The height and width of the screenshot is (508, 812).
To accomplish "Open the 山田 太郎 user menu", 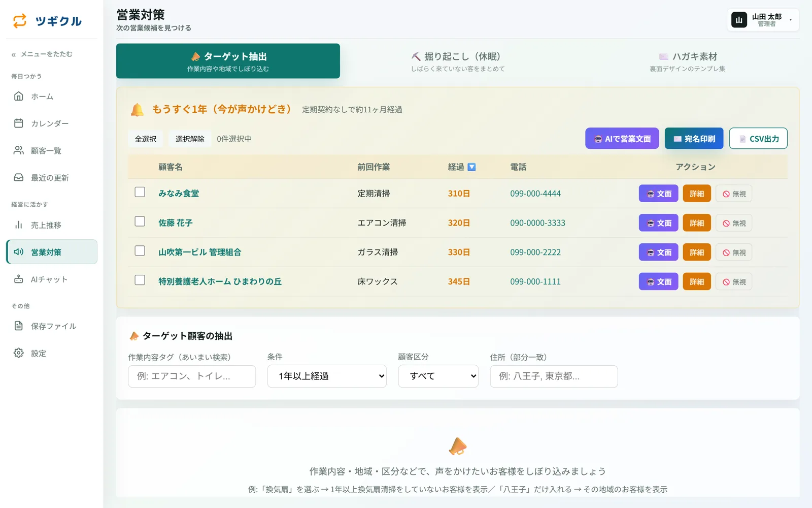I will pos(763,20).
